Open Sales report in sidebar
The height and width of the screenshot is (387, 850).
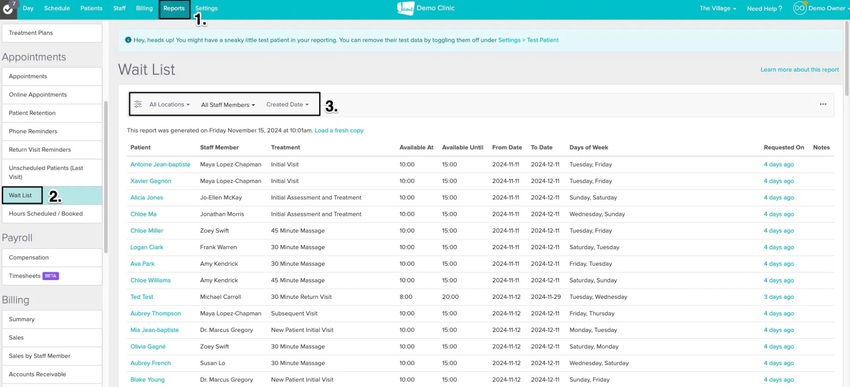pos(51,338)
